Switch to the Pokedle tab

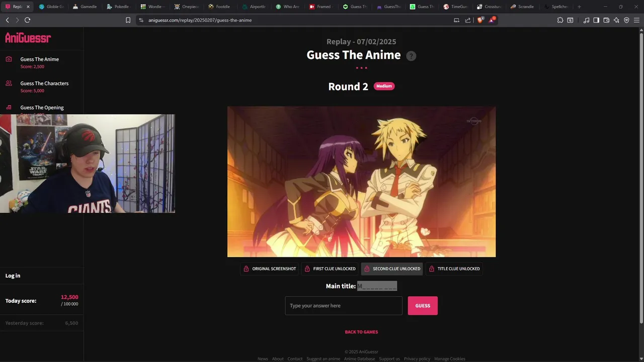119,7
